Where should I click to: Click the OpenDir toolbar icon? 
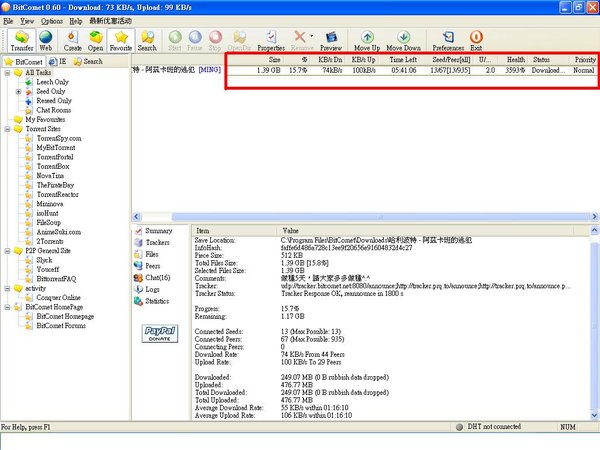(240, 40)
